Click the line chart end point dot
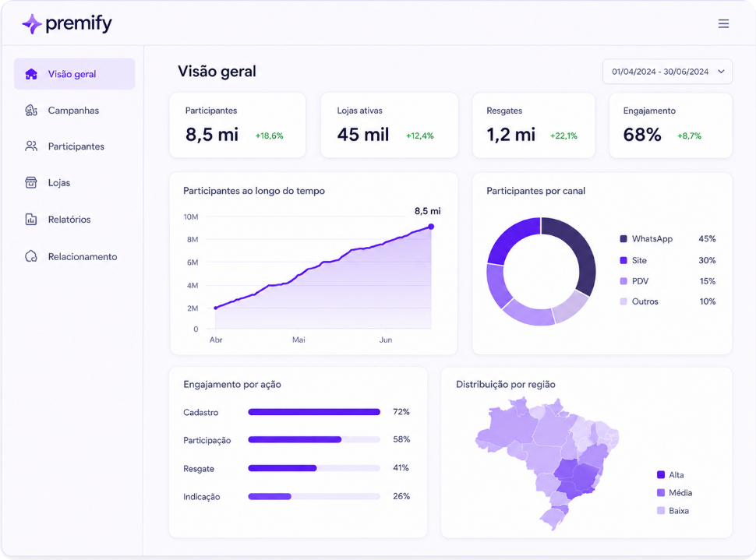 pos(431,227)
